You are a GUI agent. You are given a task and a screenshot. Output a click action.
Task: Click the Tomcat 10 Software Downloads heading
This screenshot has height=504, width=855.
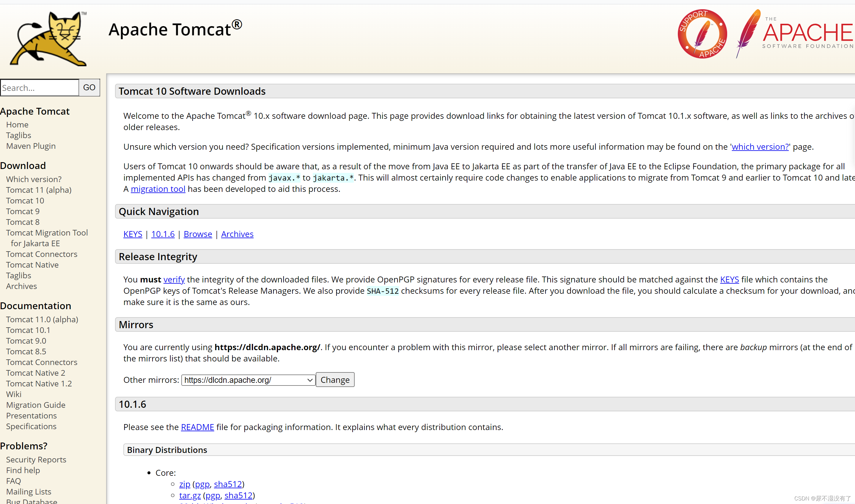(x=192, y=91)
